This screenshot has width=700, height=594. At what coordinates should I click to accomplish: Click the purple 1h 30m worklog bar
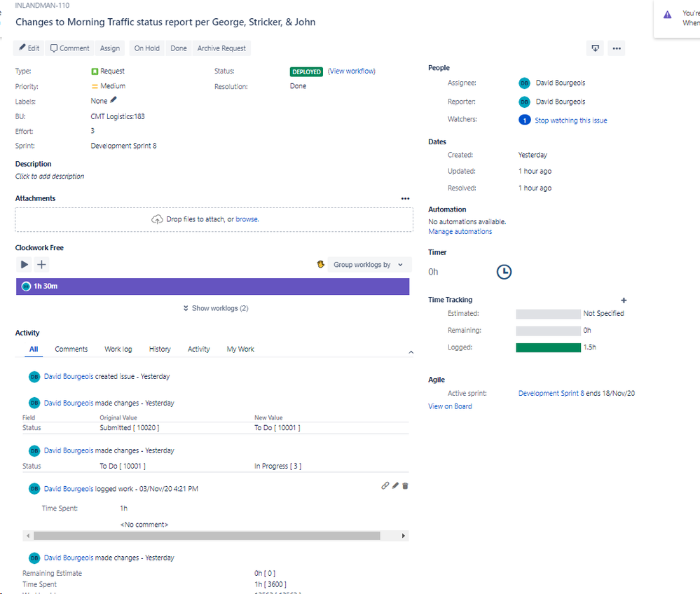(x=212, y=286)
